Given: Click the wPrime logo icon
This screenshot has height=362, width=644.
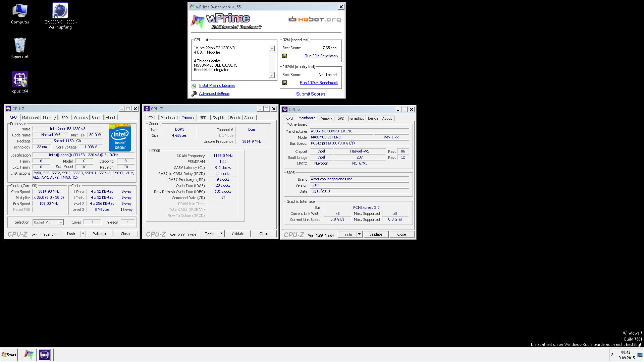Looking at the screenshot, I should coord(198,22).
